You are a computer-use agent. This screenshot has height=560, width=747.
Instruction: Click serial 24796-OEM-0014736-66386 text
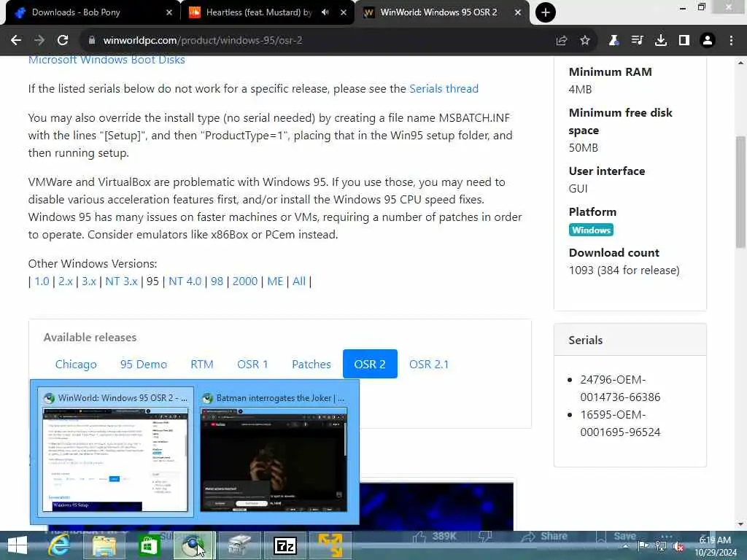[x=620, y=389]
